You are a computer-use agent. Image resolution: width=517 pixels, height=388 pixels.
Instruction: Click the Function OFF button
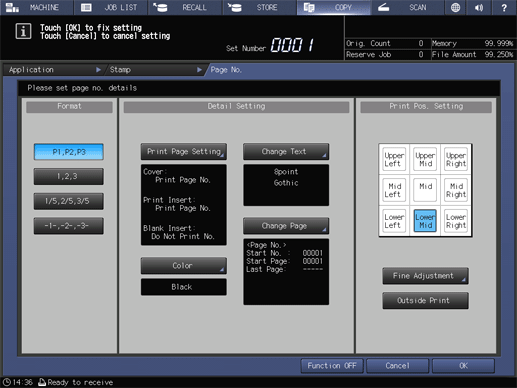coord(332,366)
